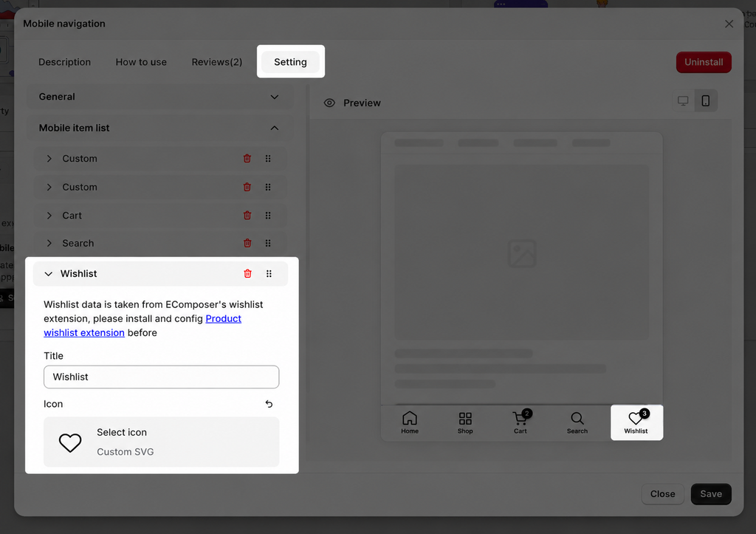756x534 pixels.
Task: Click the drag handle on the Wishlist row
Action: [x=269, y=273]
